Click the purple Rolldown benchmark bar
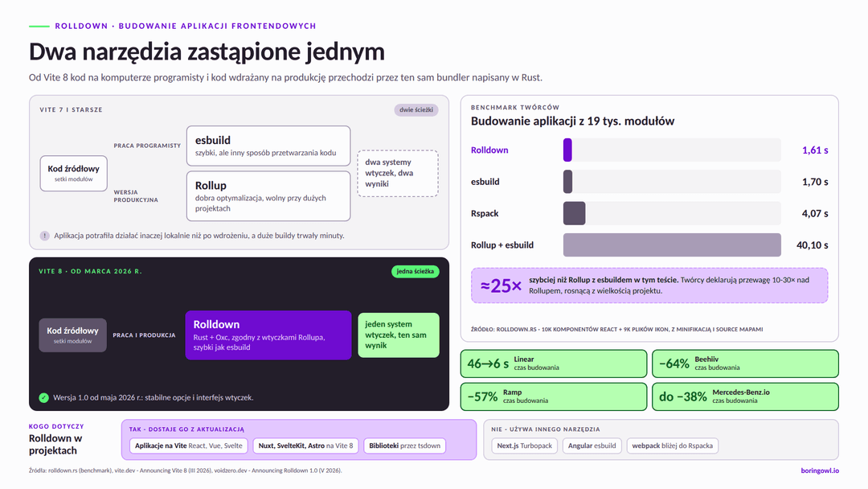Viewport: 868px width, 489px height. click(567, 150)
